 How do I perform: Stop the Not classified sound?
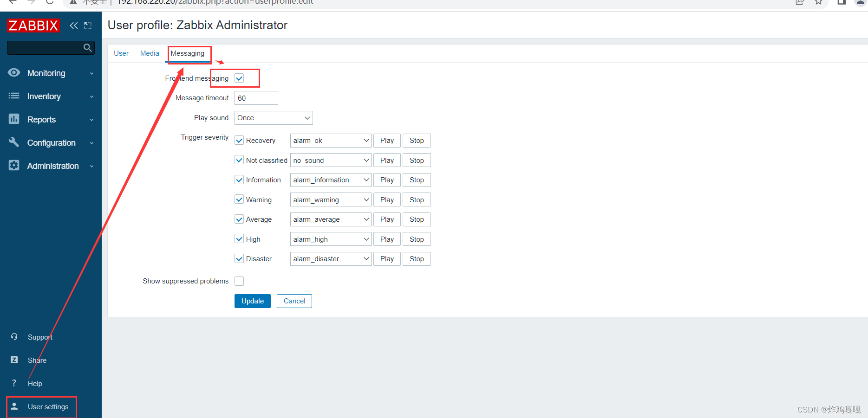point(417,160)
